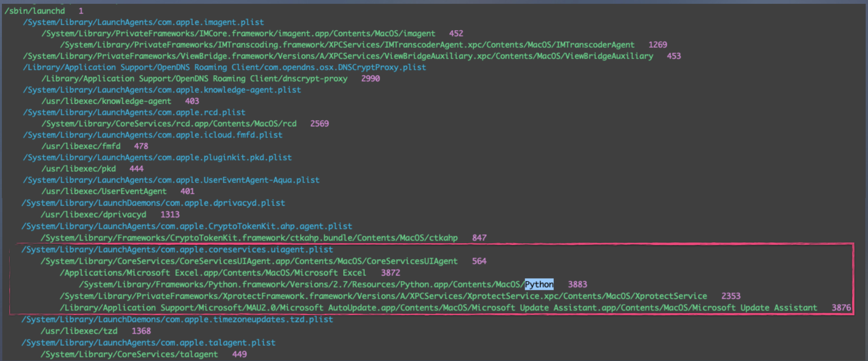Click PID 2353 beside XprotectService
The width and height of the screenshot is (868, 361).
coord(731,296)
